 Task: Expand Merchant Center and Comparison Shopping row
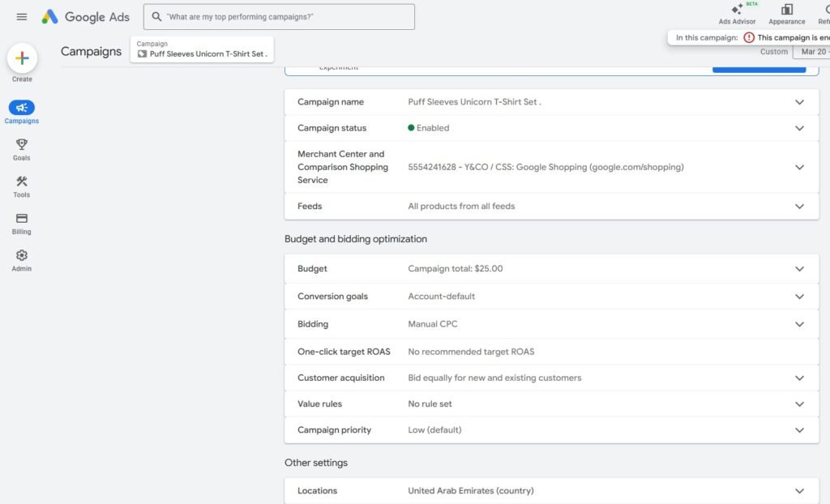point(551,167)
